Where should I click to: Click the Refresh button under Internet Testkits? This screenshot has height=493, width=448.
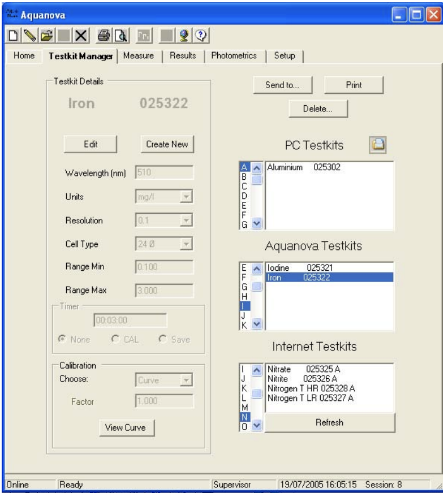tap(330, 422)
